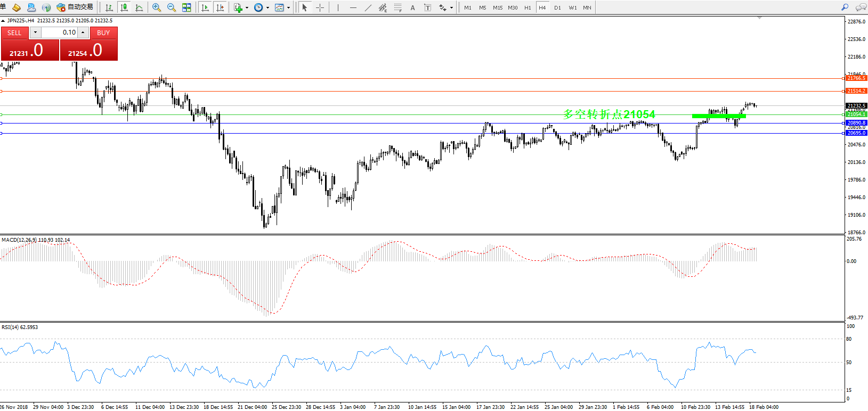868x411 pixels.
Task: Open the search magnifier icon
Action: [845, 7]
